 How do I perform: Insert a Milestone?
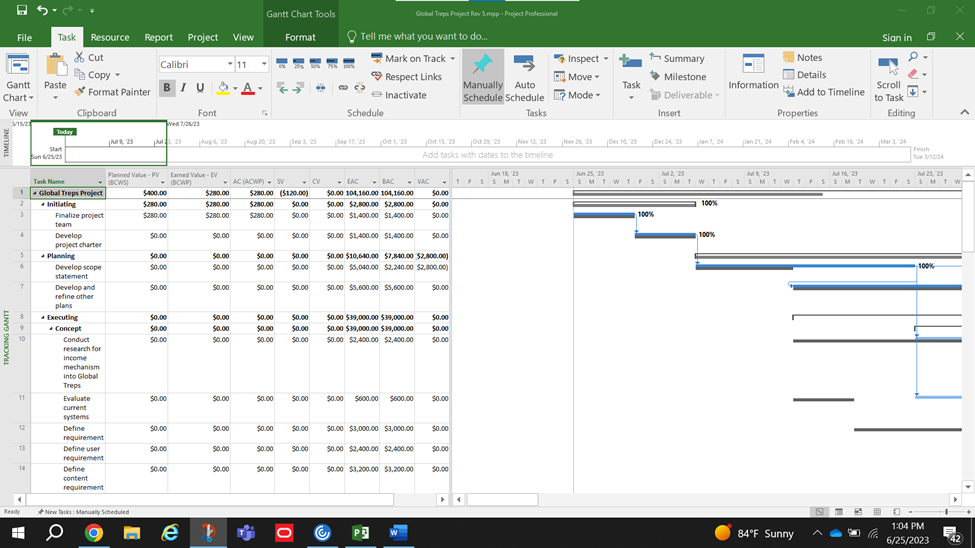click(678, 77)
